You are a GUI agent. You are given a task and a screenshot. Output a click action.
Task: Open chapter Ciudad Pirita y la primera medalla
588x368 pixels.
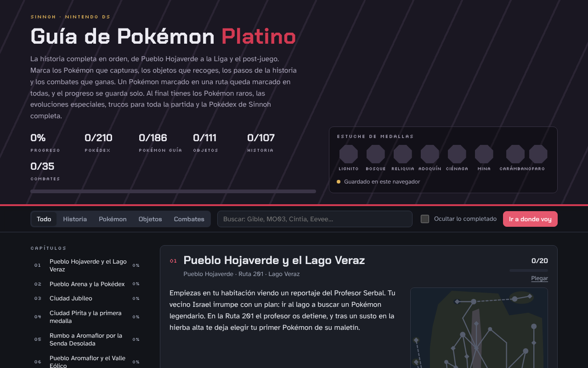[x=87, y=317]
